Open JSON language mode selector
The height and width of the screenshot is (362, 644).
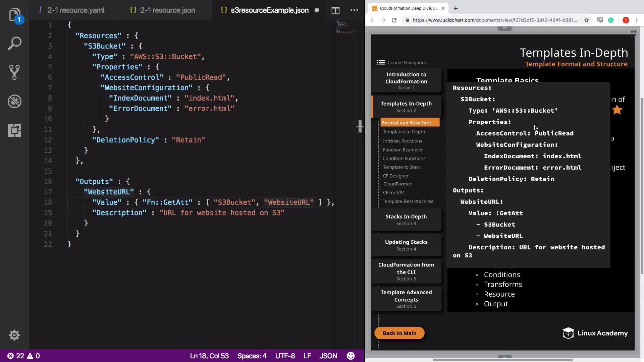click(x=328, y=356)
